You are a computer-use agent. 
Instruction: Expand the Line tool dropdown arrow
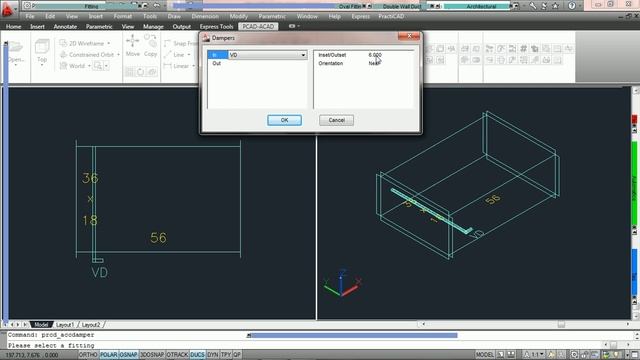click(189, 55)
